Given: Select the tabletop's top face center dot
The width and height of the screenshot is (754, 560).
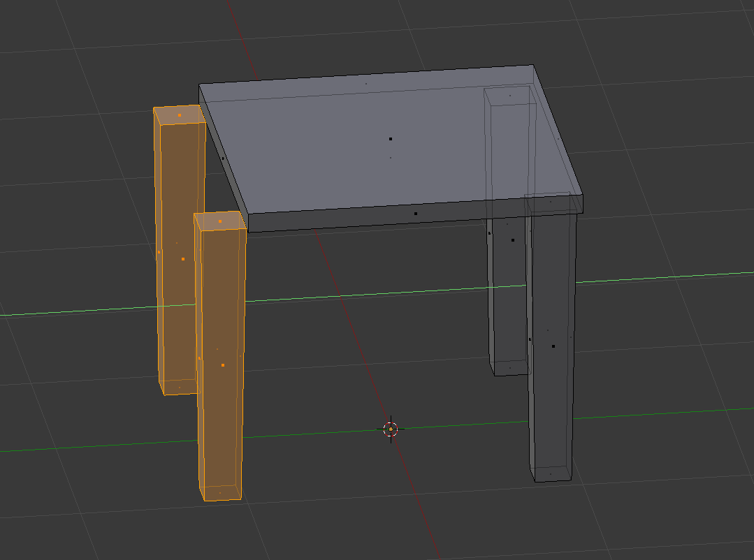Looking at the screenshot, I should pos(391,139).
